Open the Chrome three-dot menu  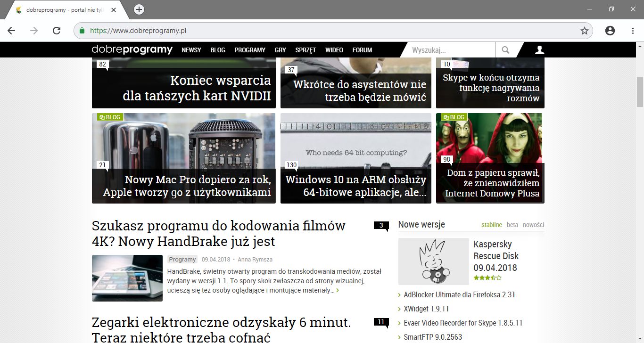pos(633,31)
